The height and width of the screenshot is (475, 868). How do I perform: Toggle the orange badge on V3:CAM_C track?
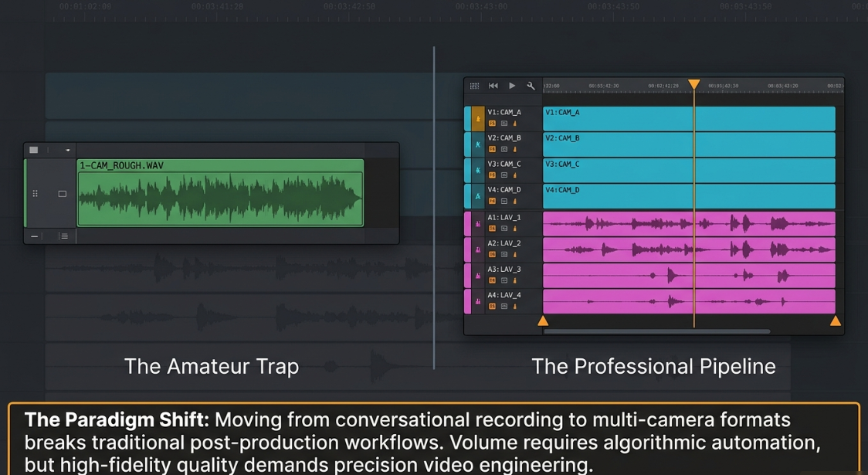(492, 175)
